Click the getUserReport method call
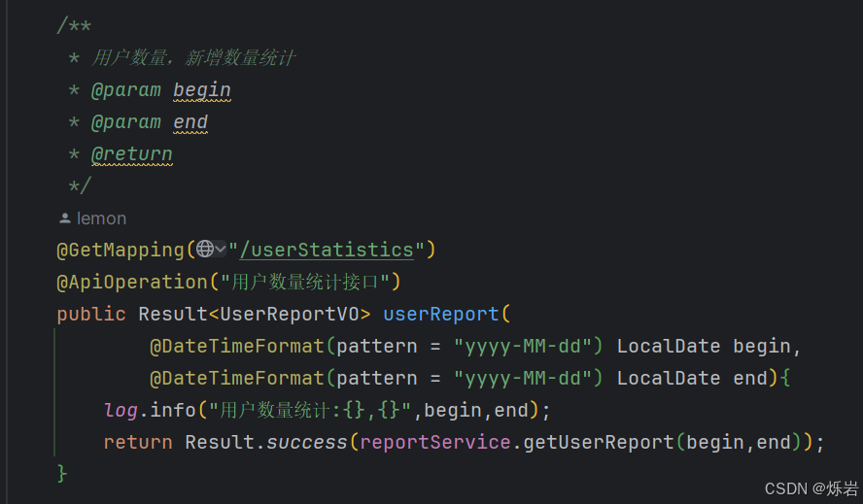The image size is (863, 504). (x=599, y=442)
